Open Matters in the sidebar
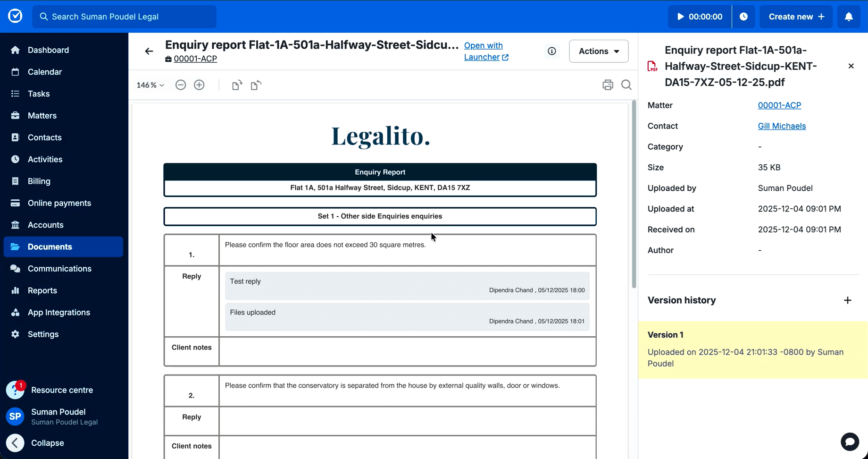This screenshot has width=868, height=459. click(42, 116)
